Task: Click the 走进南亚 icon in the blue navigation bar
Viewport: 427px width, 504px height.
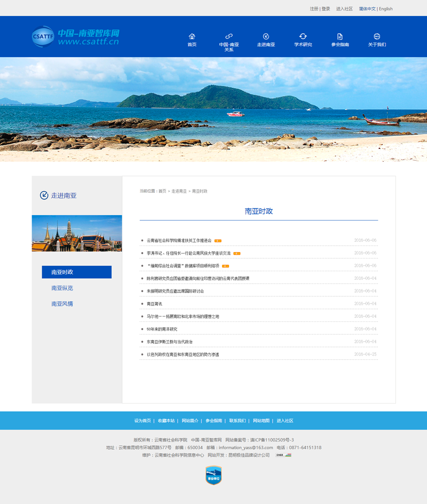Action: tap(266, 36)
